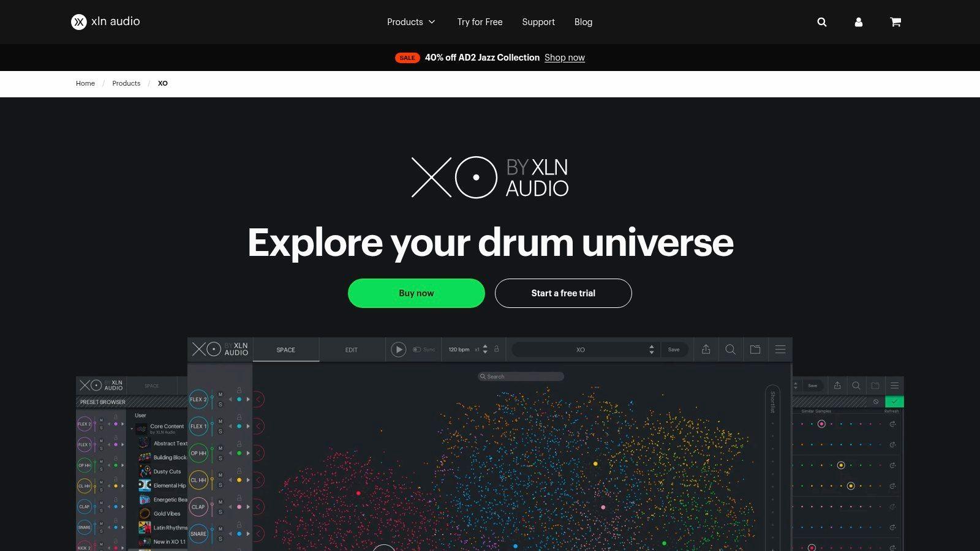This screenshot has height=551, width=980.
Task: Click FLEX 2 channel circle in center window
Action: (198, 399)
